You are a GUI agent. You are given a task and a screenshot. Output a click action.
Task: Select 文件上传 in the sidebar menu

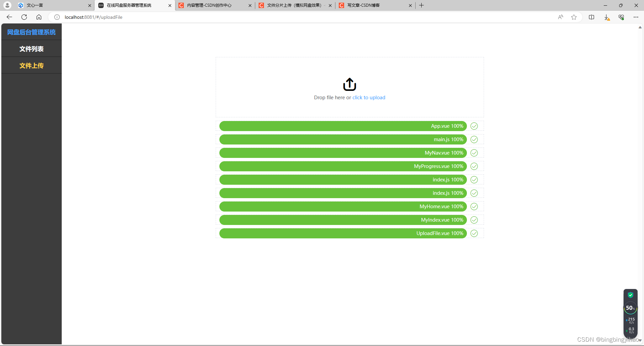[x=32, y=66]
